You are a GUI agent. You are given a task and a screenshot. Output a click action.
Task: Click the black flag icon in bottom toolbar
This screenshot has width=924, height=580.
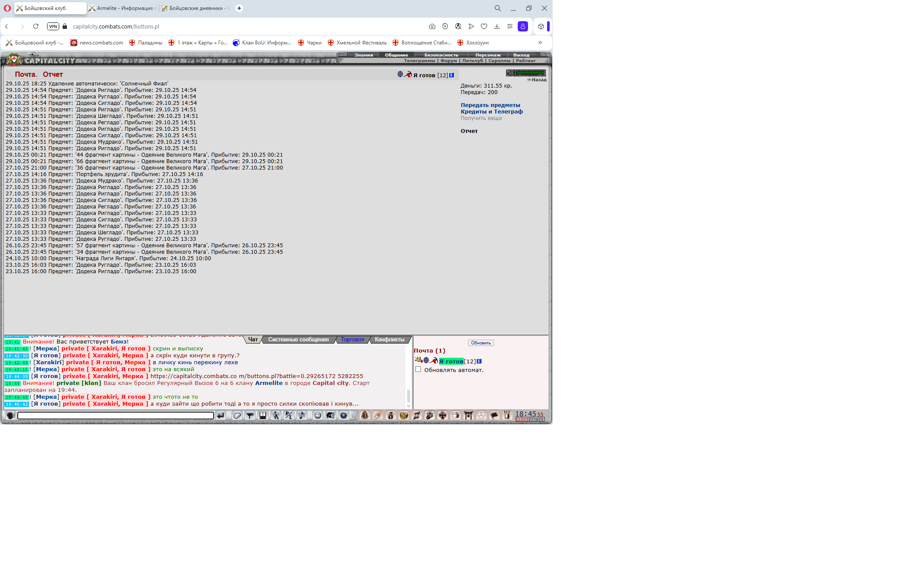[494, 416]
